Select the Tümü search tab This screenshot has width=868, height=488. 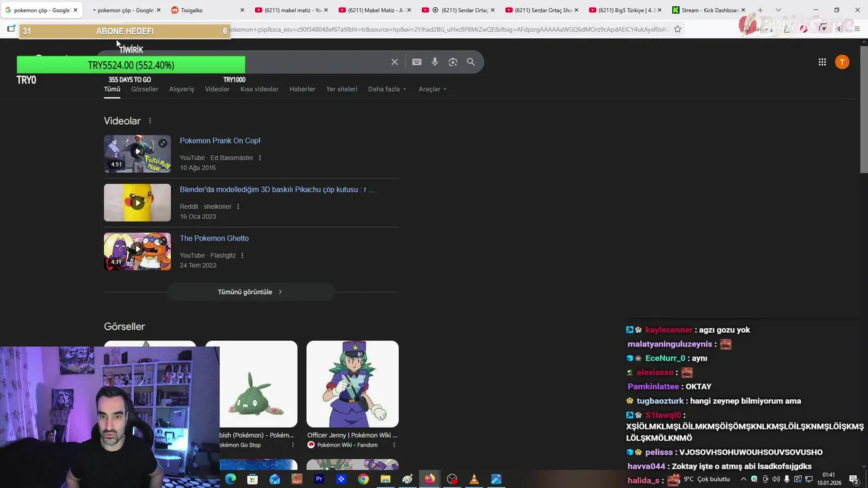(112, 89)
